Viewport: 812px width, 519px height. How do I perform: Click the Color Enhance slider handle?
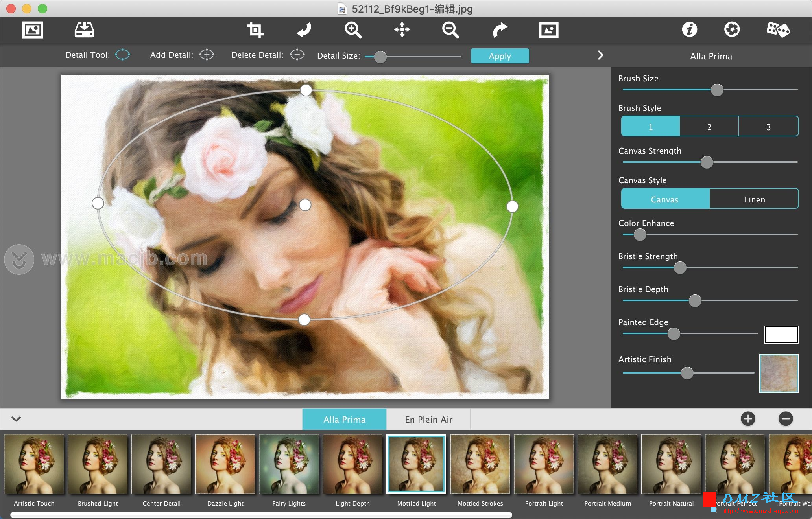(640, 235)
